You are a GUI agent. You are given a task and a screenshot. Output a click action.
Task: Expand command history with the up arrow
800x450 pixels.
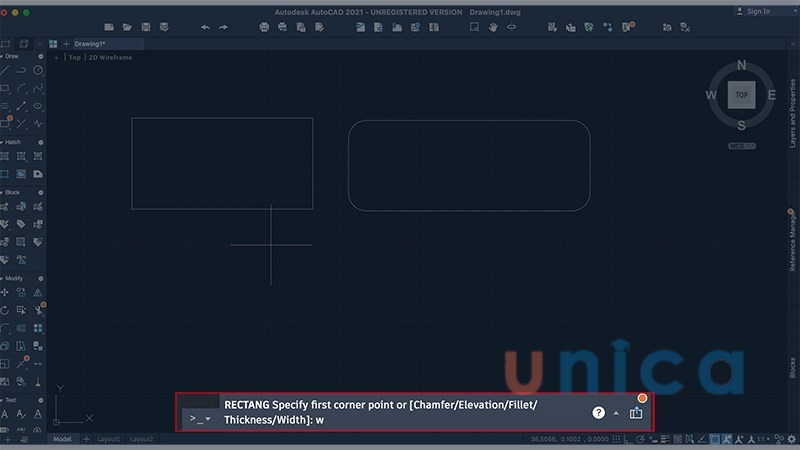click(616, 413)
